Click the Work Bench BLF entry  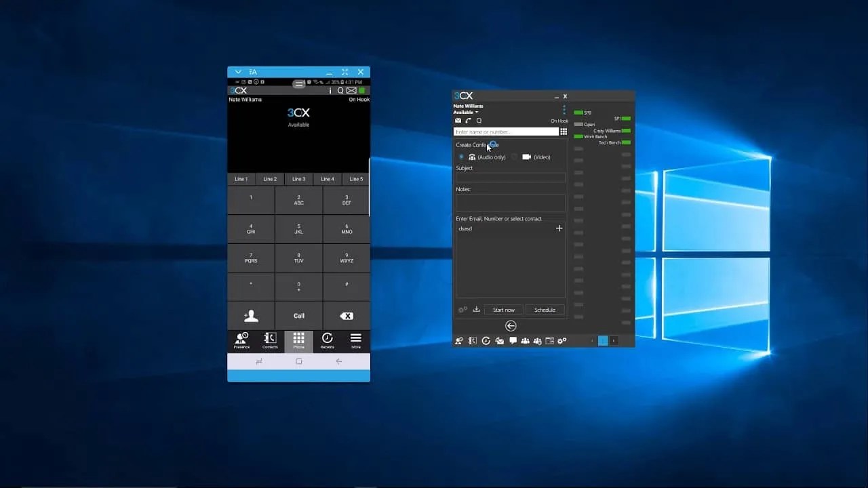tap(591, 136)
